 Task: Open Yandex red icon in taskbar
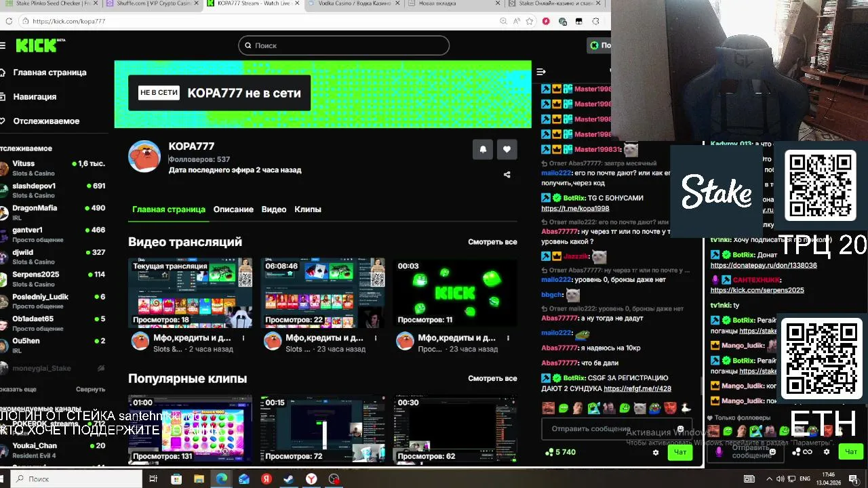267,479
